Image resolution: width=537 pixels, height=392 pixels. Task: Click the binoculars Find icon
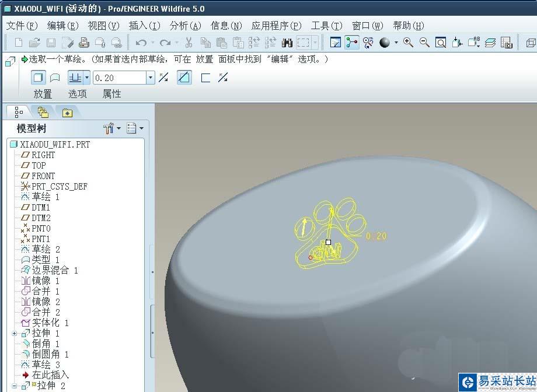click(287, 43)
